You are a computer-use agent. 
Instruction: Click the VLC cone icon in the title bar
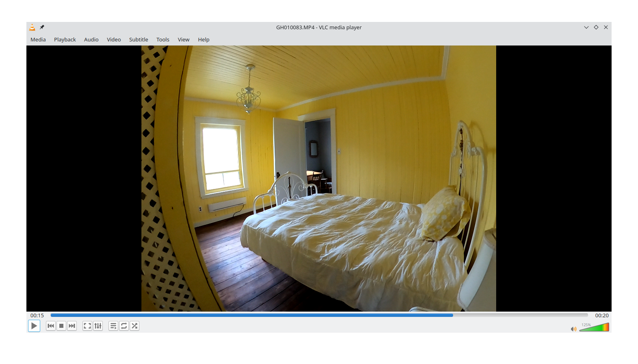(x=32, y=27)
